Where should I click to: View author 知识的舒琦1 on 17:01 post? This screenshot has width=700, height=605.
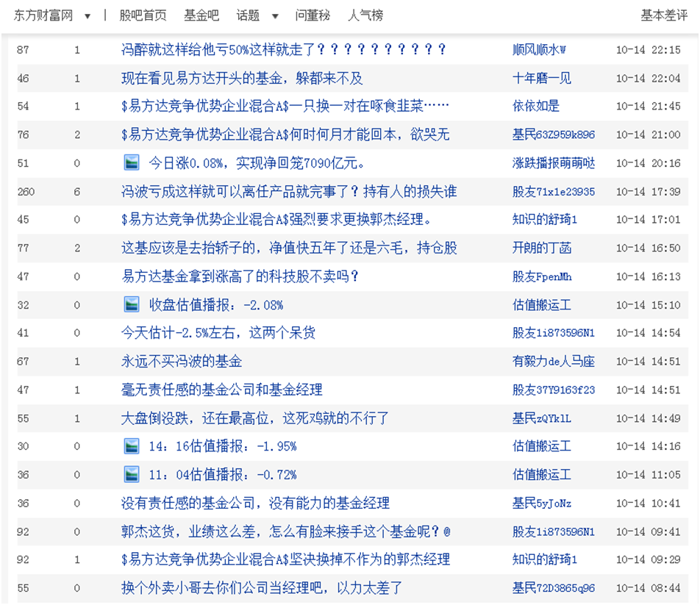point(545,219)
